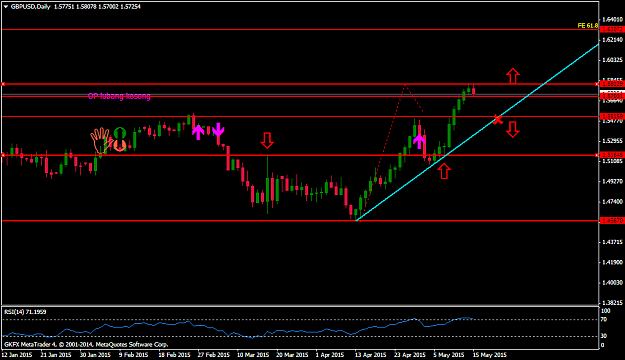Select the magenta down arrow object
Screen dimensions: 625x360
point(218,130)
